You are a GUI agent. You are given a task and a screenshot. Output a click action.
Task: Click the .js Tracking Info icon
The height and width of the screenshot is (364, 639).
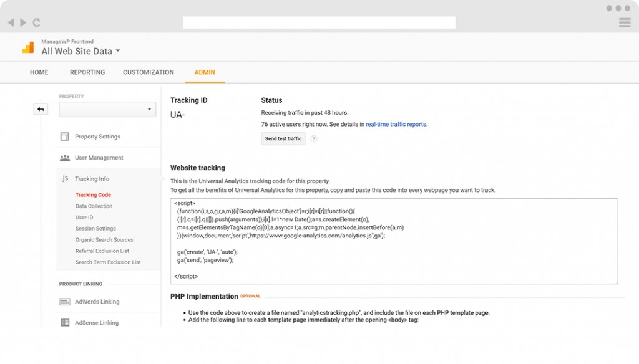[x=65, y=179]
